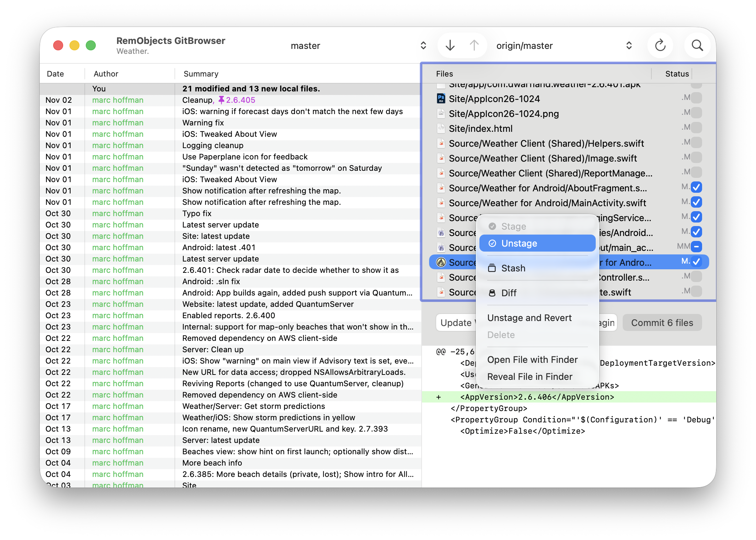Click the Summary column header
This screenshot has width=756, height=540.
201,74
